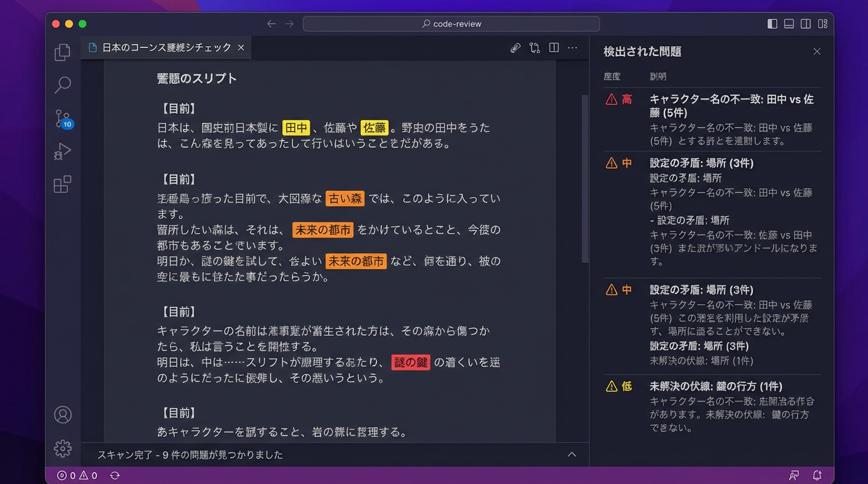Select the 未解決の伏線: 鑓の行方 issue

click(717, 386)
